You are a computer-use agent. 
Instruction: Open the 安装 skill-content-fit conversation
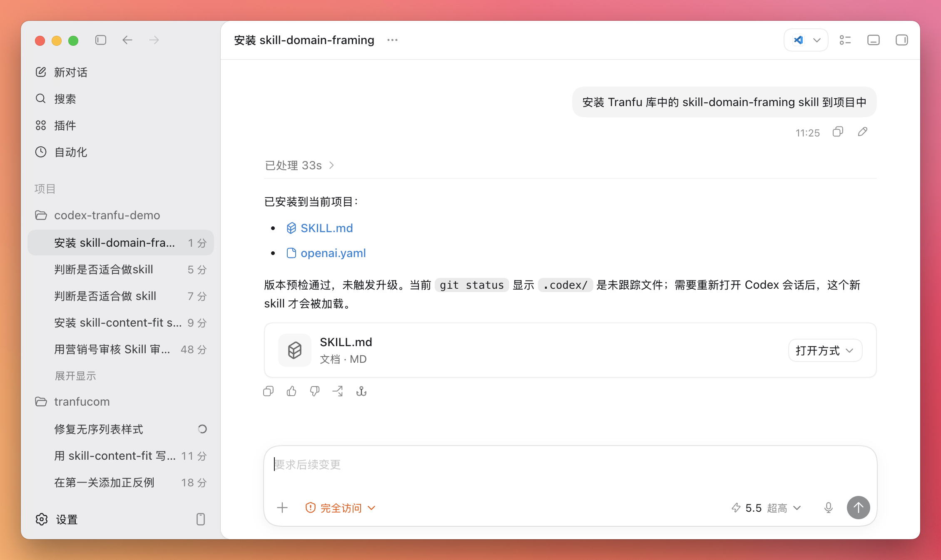point(121,322)
